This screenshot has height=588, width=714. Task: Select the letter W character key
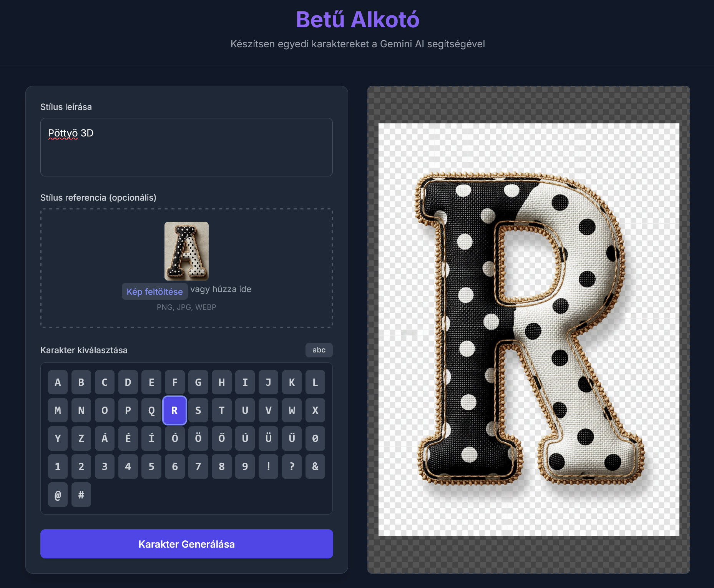click(x=292, y=410)
